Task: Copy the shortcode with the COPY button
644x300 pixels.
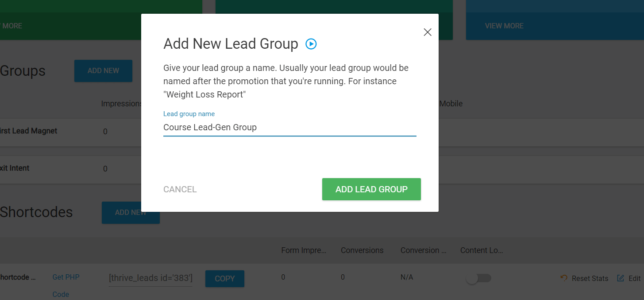Action: coord(224,279)
